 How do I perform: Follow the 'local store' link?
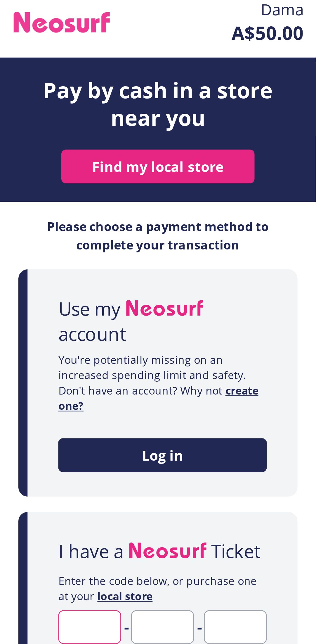(x=125, y=597)
